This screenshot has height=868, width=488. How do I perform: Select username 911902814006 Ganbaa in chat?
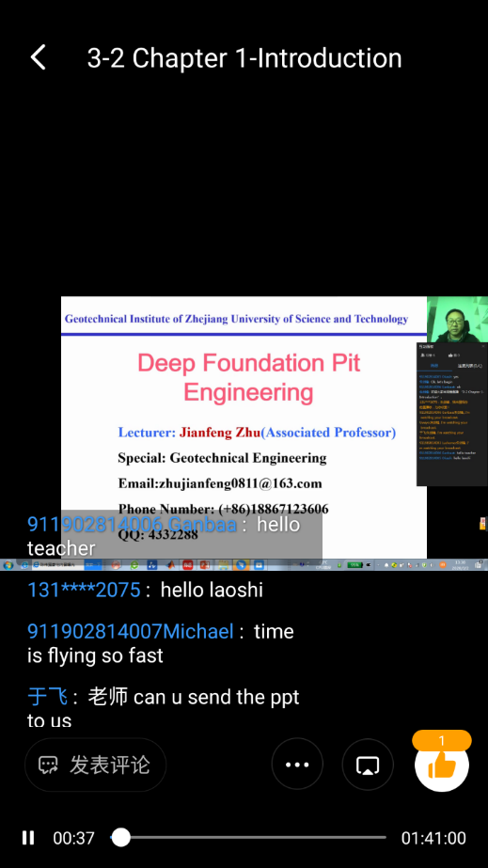pos(132,524)
